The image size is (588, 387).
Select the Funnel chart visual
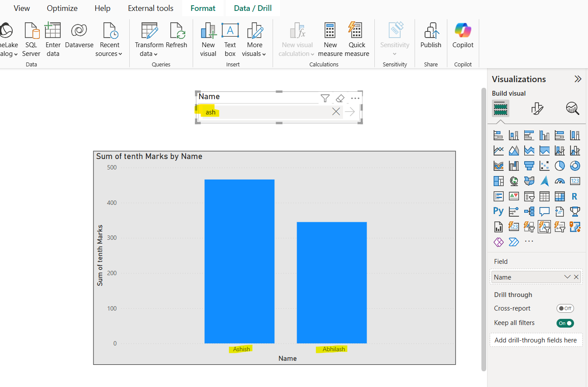pyautogui.click(x=529, y=166)
